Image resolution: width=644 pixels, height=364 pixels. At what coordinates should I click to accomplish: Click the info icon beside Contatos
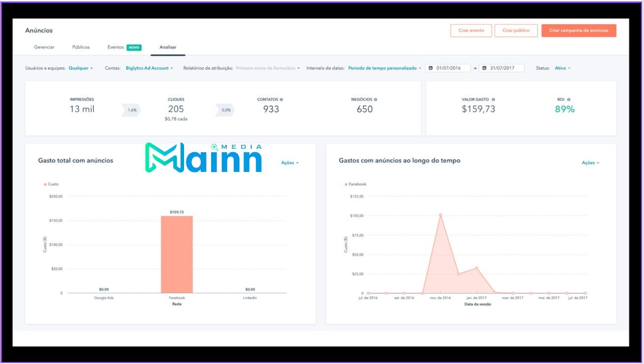pos(281,99)
